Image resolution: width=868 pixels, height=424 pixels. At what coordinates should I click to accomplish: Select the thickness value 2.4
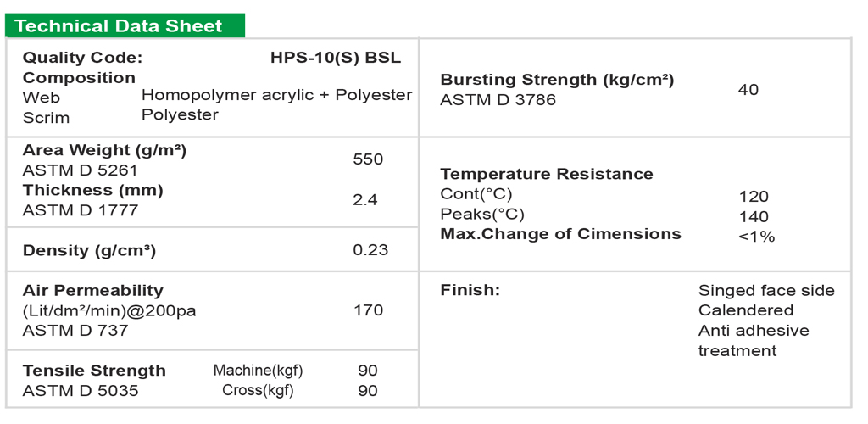tap(365, 200)
